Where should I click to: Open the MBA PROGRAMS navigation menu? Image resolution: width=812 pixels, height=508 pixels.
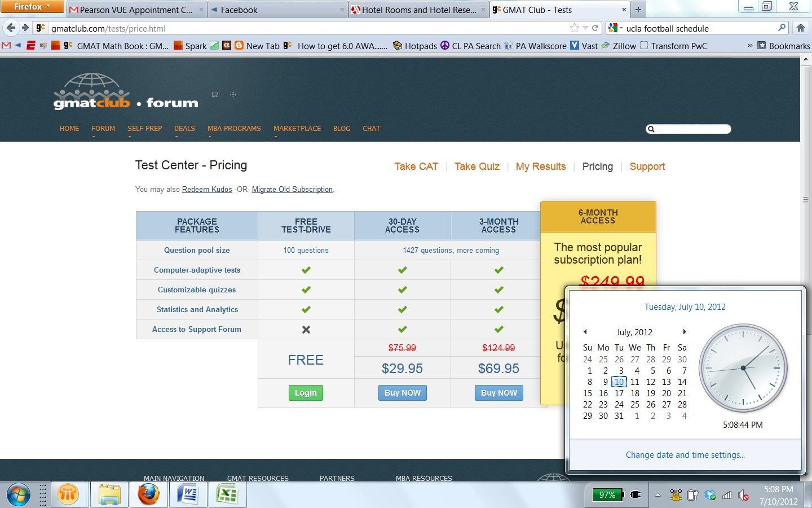point(234,129)
